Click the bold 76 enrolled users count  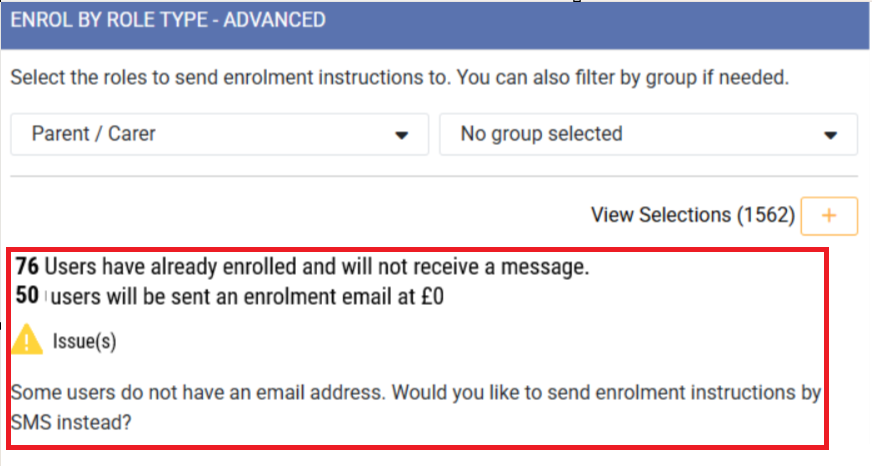pos(27,267)
